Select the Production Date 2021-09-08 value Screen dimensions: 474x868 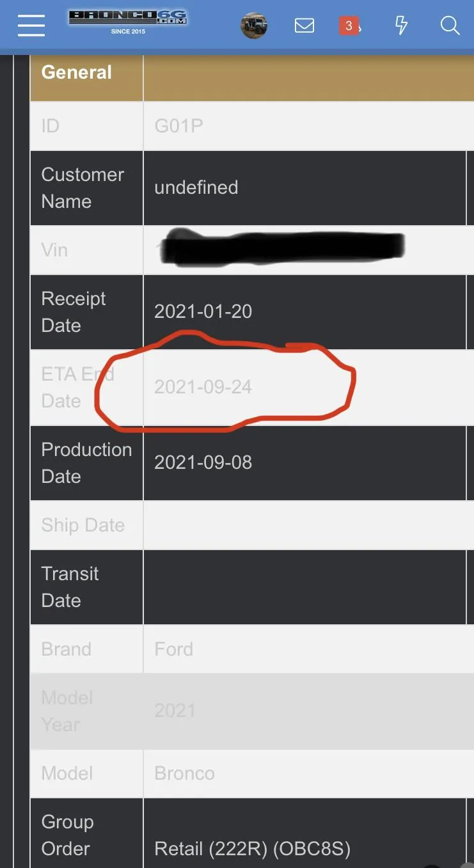tap(203, 462)
